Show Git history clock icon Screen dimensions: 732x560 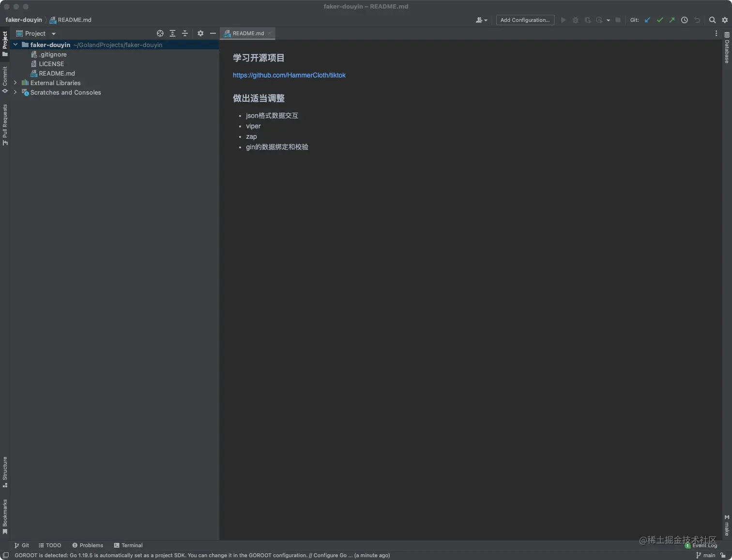pos(684,20)
